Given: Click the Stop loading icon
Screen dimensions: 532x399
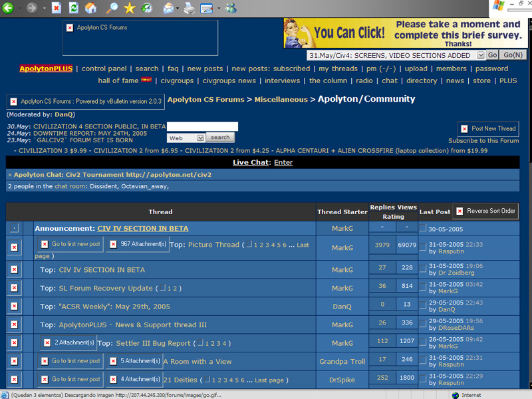Looking at the screenshot, I should coord(57,8).
